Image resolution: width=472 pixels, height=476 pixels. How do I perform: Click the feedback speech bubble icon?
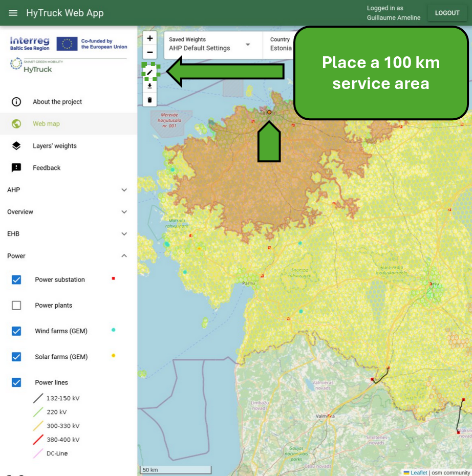click(x=16, y=167)
